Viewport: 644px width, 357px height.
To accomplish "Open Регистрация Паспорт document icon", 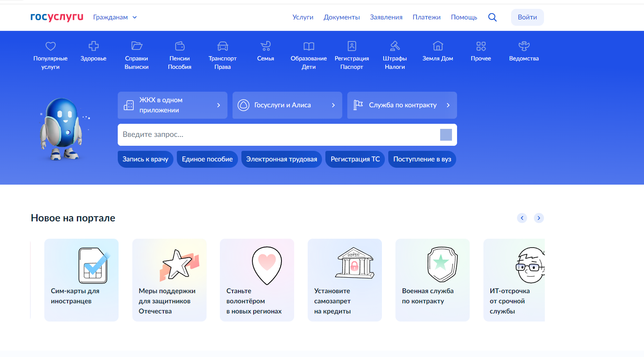I will pyautogui.click(x=352, y=46).
